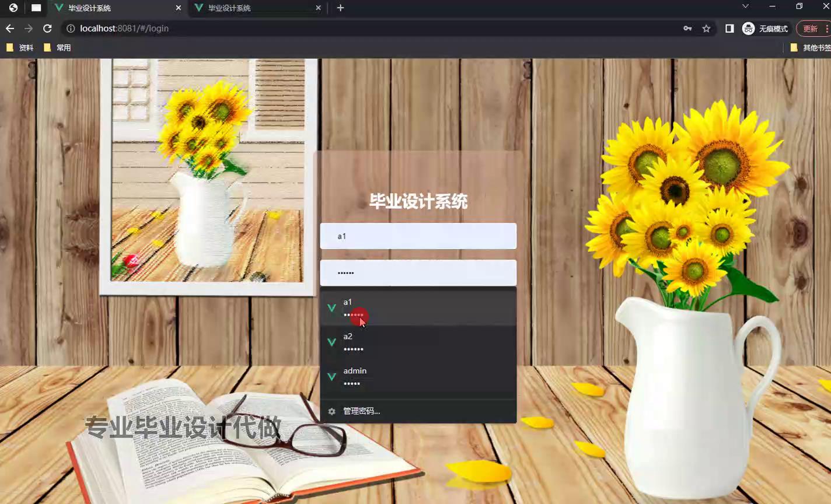Image resolution: width=831 pixels, height=504 pixels.
Task: Close the first 毕业设计系统 tab
Action: point(179,8)
